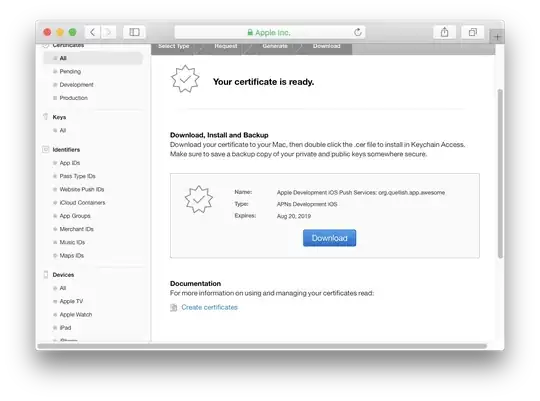The height and width of the screenshot is (401, 540).
Task: Open Pending certificates in sidebar
Action: [x=70, y=71]
